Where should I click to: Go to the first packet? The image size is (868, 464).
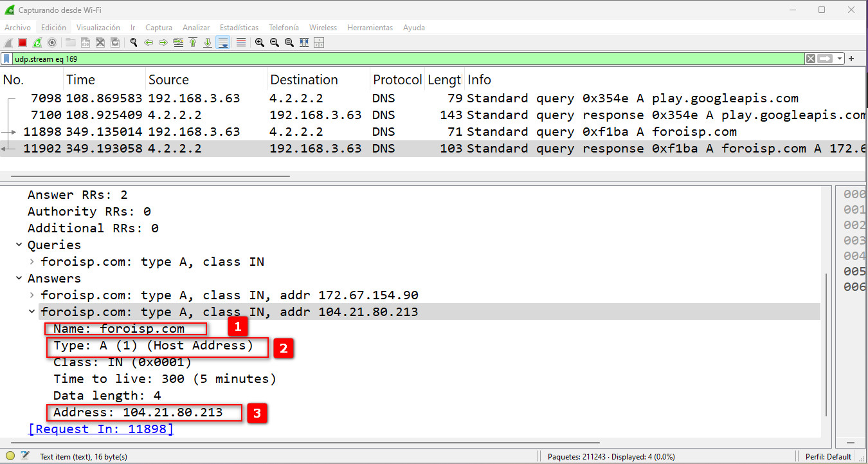pos(193,42)
